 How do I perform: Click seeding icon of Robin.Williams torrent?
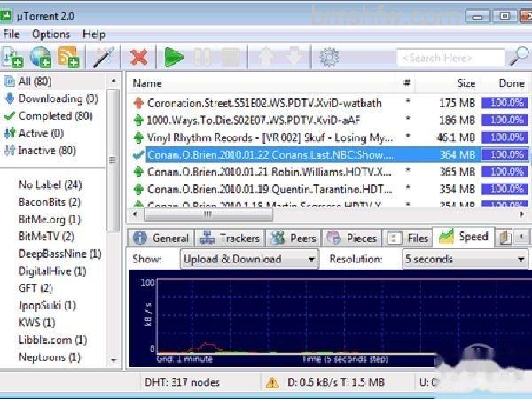[138, 172]
